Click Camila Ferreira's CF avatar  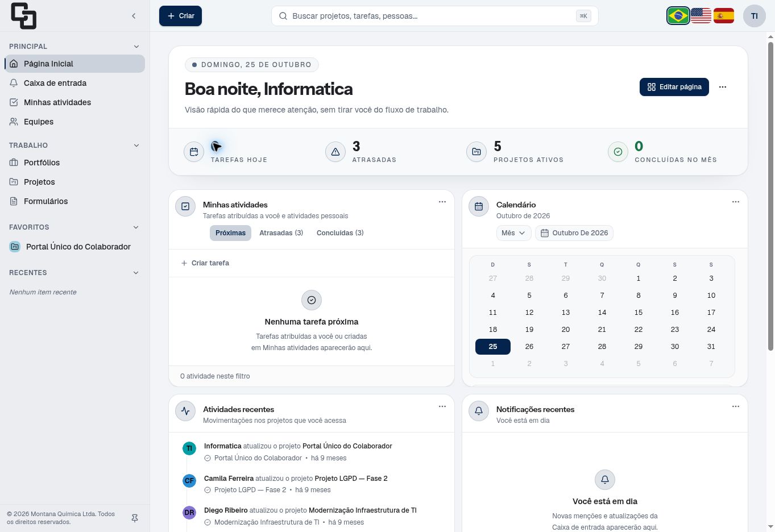pyautogui.click(x=189, y=481)
